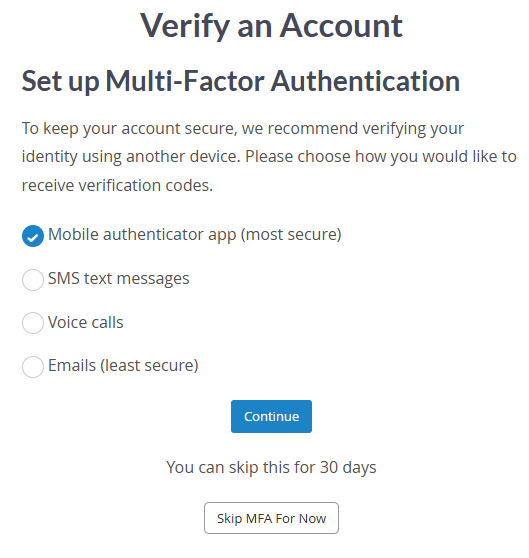Choose the Voice calls radio button
This screenshot has width=529, height=558.
point(33,323)
